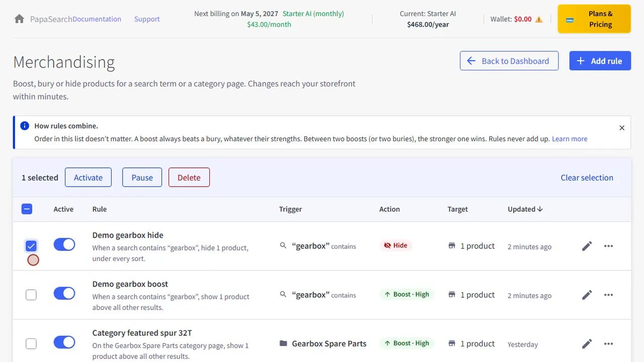Open more options for Demo gearbox boost
The height and width of the screenshot is (362, 644).
pyautogui.click(x=608, y=295)
